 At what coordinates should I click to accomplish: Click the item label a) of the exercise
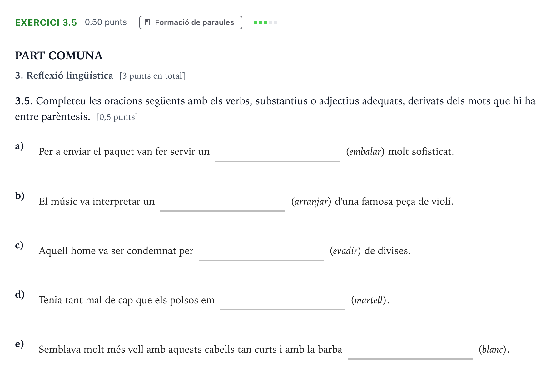click(19, 146)
